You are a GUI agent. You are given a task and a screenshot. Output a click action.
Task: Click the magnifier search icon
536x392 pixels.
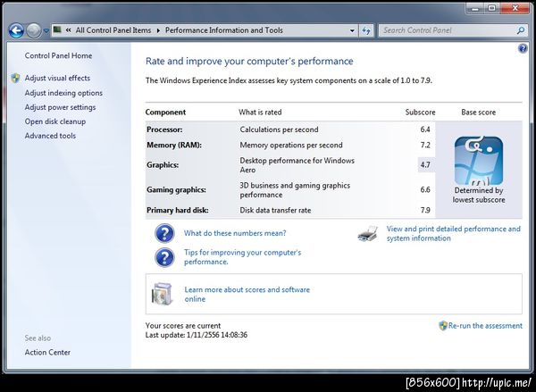pos(521,30)
